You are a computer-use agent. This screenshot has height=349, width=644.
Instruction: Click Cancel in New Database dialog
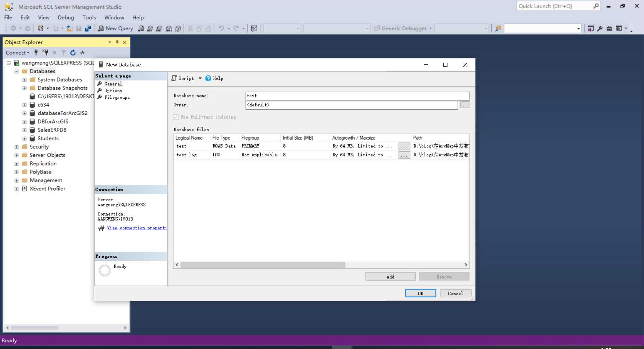pos(455,293)
